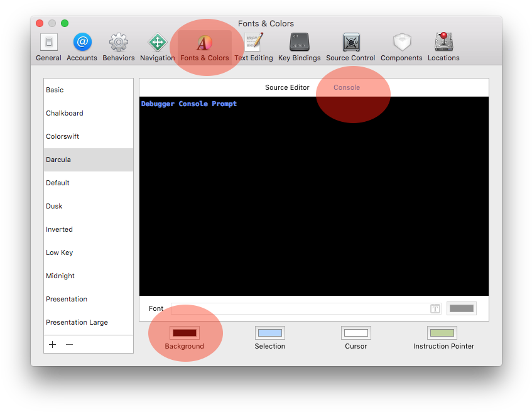This screenshot has width=532, height=412.
Task: Select the Dusk theme
Action: click(88, 206)
